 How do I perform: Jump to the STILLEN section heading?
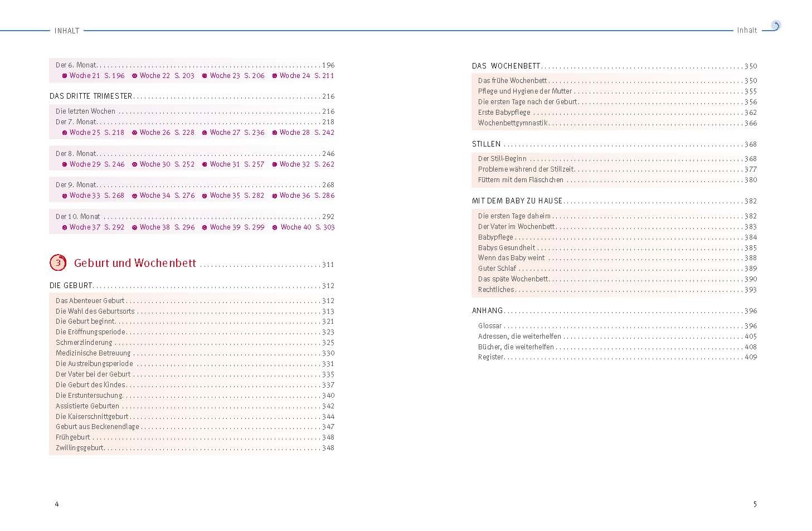pyautogui.click(x=486, y=144)
